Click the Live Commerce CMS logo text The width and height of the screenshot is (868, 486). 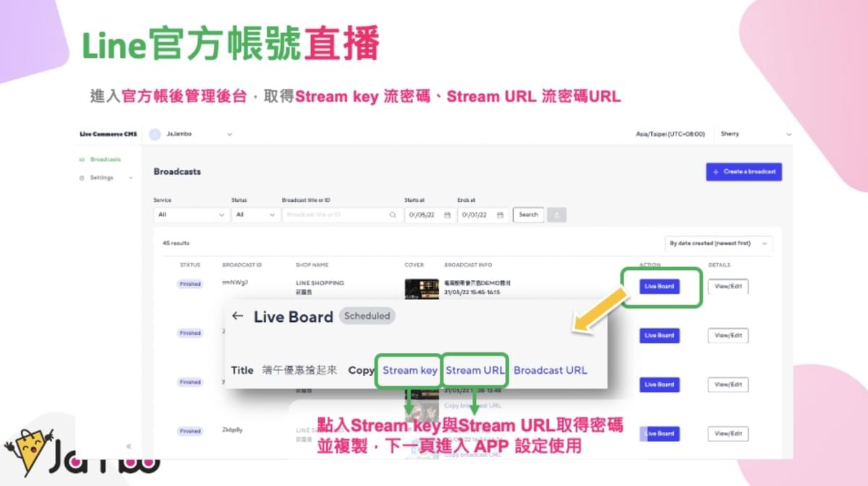point(107,134)
